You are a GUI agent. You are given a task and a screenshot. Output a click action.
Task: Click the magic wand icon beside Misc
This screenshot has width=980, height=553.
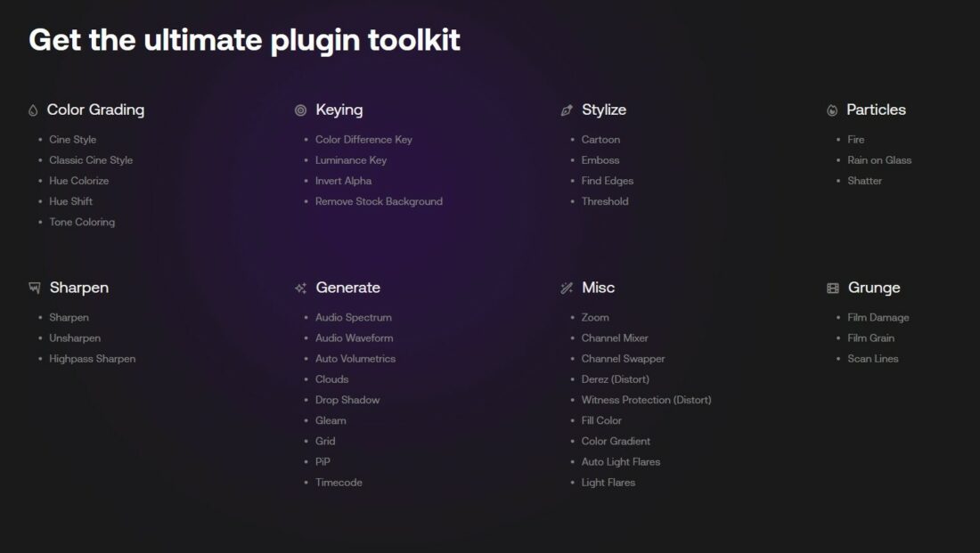pyautogui.click(x=567, y=289)
